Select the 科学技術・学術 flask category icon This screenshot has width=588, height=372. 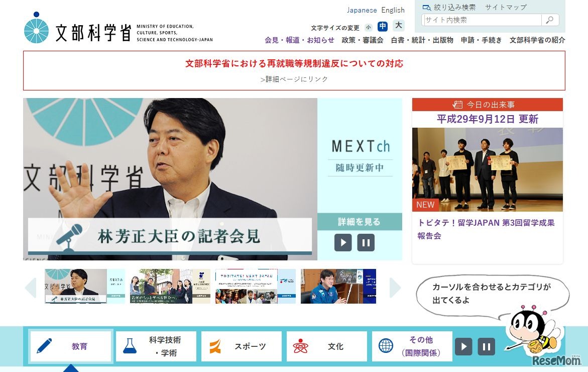pos(130,346)
